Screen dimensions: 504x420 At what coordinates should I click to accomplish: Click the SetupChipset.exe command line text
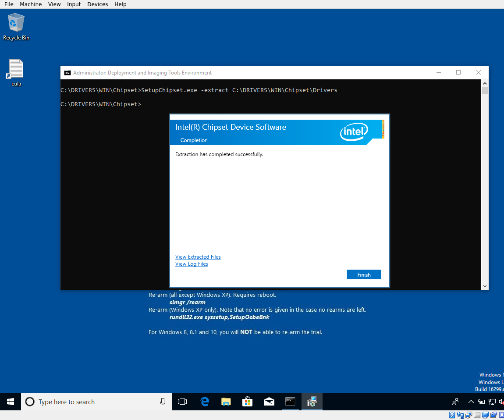tap(239, 90)
